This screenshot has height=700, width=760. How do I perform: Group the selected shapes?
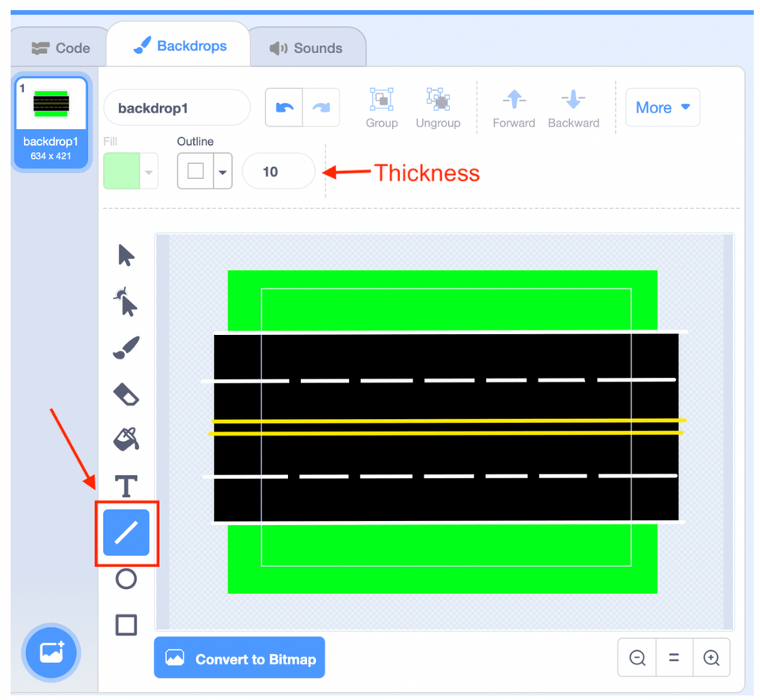[382, 108]
